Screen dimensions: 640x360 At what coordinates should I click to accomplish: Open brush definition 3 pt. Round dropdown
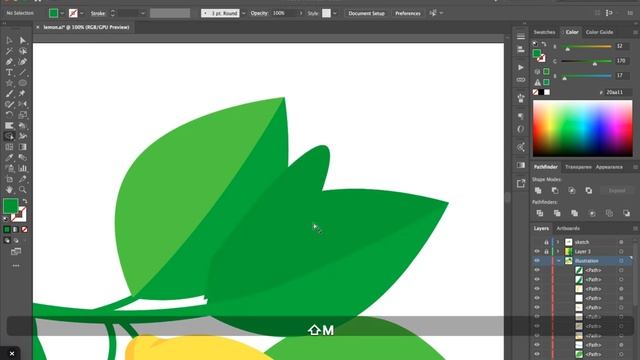pyautogui.click(x=244, y=13)
